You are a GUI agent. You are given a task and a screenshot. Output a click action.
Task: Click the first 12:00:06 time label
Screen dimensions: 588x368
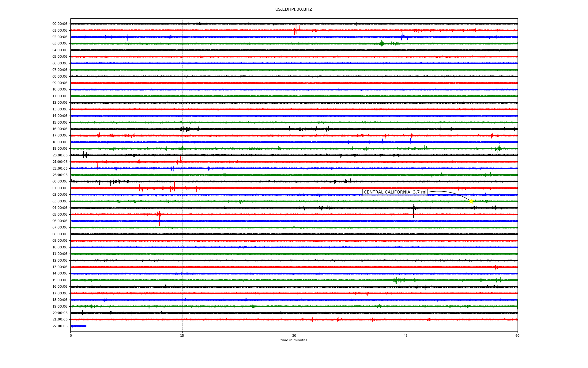(x=60, y=103)
